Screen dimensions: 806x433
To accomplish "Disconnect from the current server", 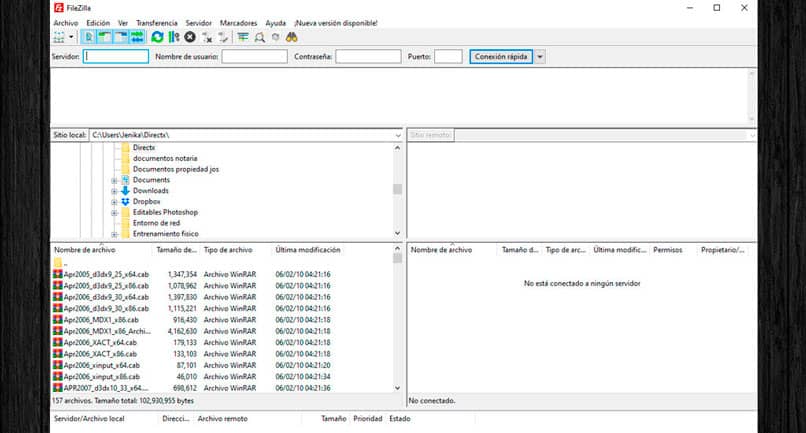I will pyautogui.click(x=207, y=37).
